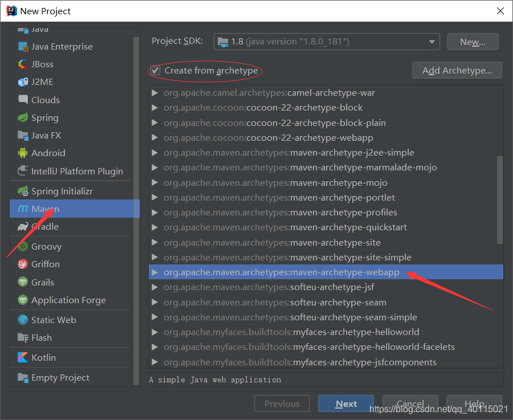Image resolution: width=513 pixels, height=420 pixels.
Task: Select maven-archetype-marmalade-mojo row
Action: click(x=326, y=168)
